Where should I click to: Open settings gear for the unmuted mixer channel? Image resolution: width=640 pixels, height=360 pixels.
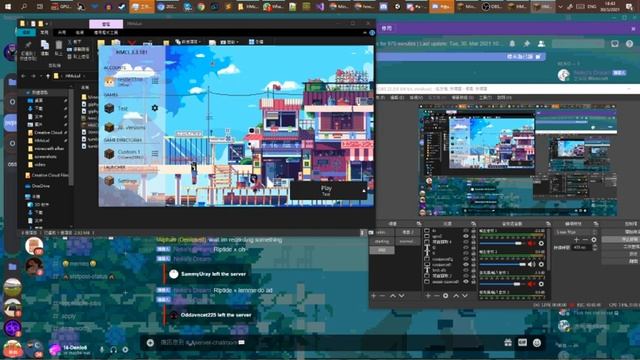click(541, 264)
